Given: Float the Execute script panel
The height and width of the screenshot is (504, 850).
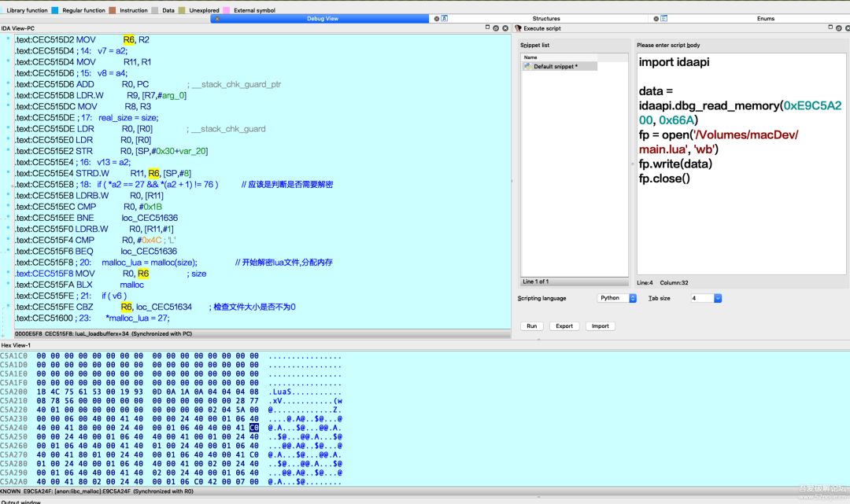Looking at the screenshot, I should [x=839, y=28].
